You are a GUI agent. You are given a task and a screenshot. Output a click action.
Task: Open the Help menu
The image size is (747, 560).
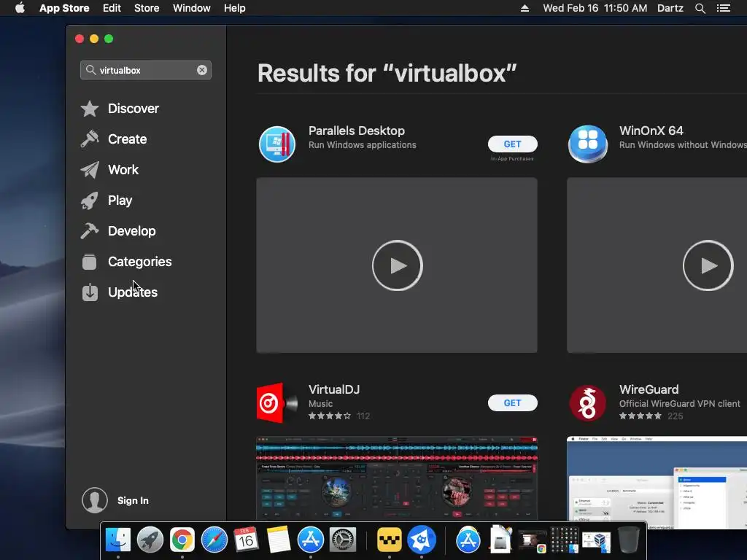click(x=235, y=8)
